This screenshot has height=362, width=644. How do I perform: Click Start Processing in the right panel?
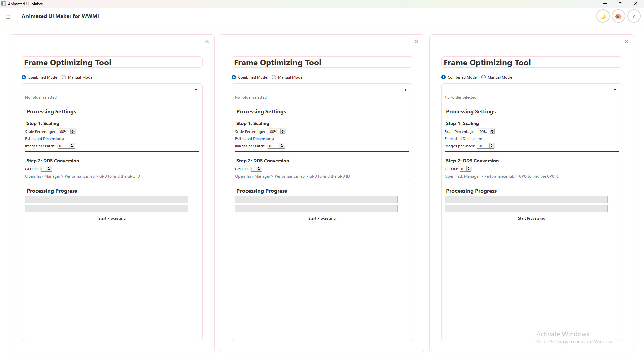tap(531, 218)
